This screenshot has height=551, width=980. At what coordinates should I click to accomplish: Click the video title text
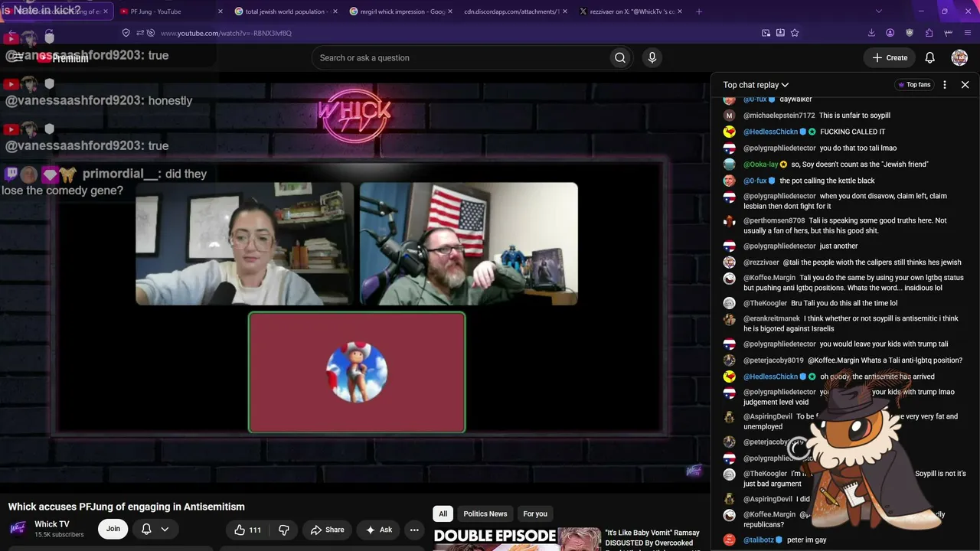126,507
